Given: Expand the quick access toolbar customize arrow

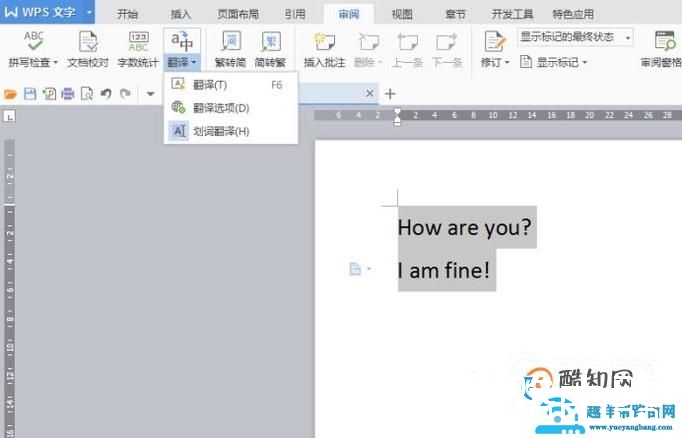Looking at the screenshot, I should click(x=150, y=94).
